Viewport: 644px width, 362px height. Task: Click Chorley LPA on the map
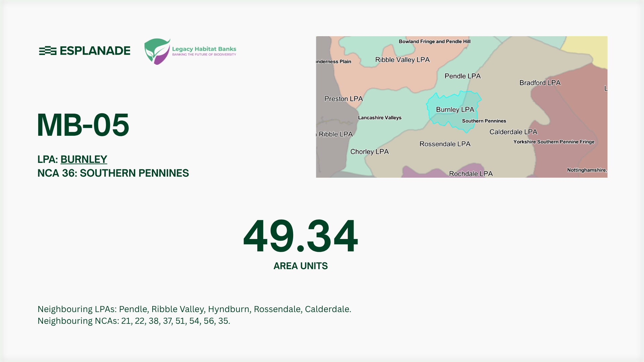click(369, 152)
